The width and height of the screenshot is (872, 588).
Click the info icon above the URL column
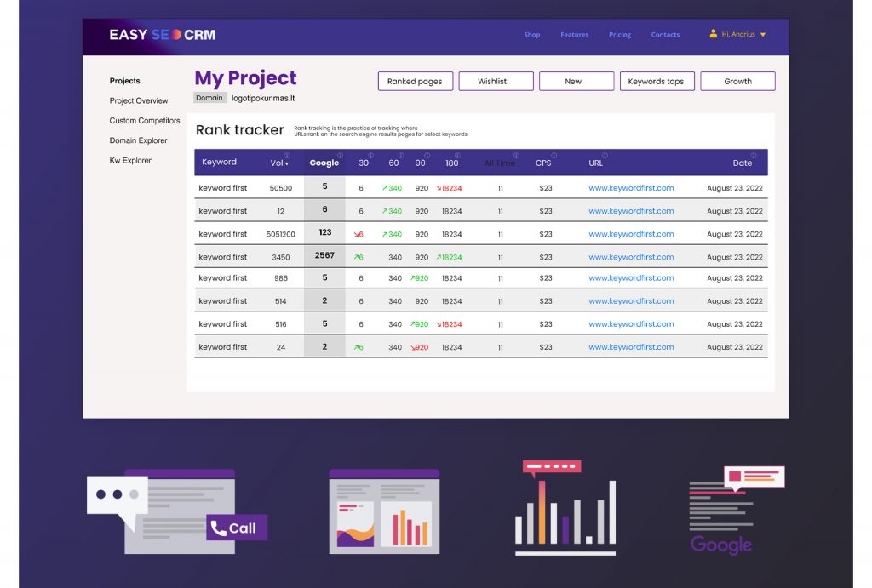click(605, 156)
